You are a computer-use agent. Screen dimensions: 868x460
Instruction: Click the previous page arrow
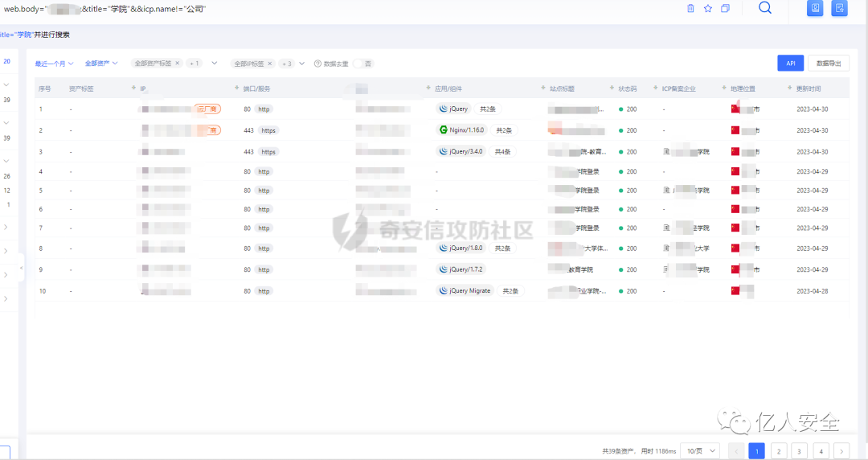coord(736,451)
